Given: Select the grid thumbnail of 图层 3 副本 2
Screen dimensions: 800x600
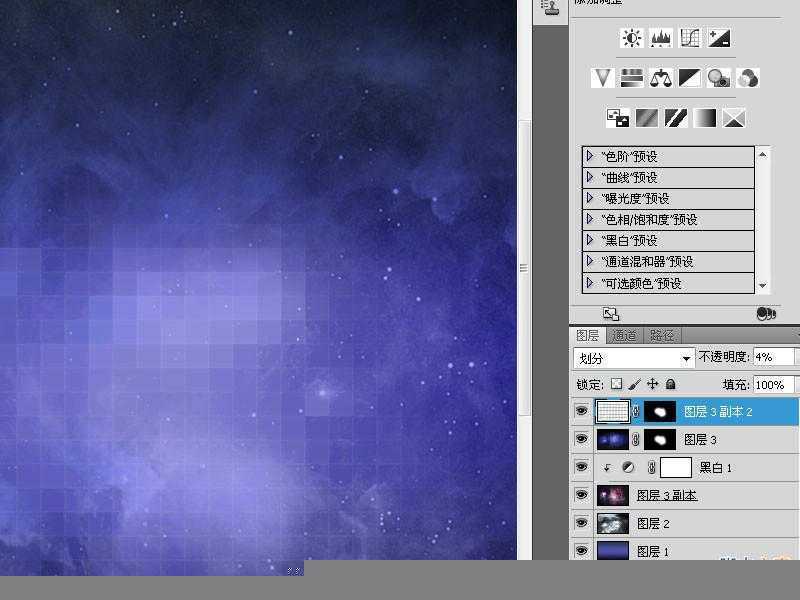Looking at the screenshot, I should point(613,411).
